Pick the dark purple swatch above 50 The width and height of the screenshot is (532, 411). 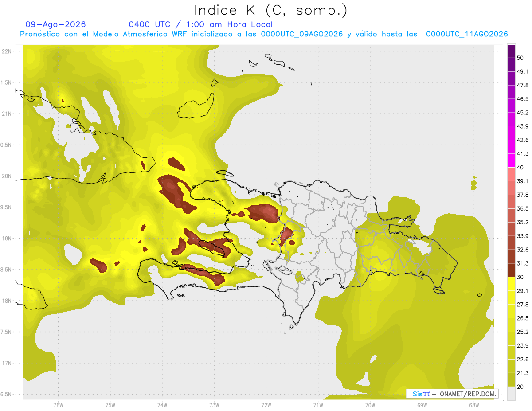point(511,51)
